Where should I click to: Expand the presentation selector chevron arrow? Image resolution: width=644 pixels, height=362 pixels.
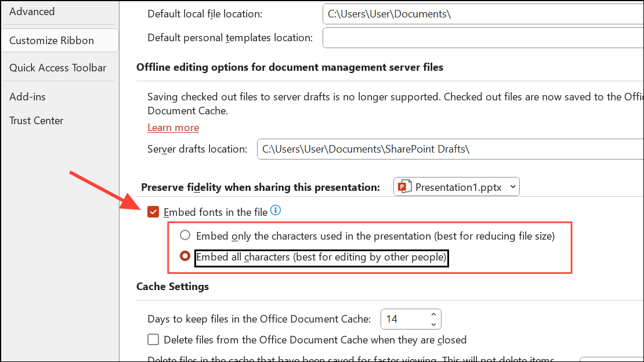point(512,187)
